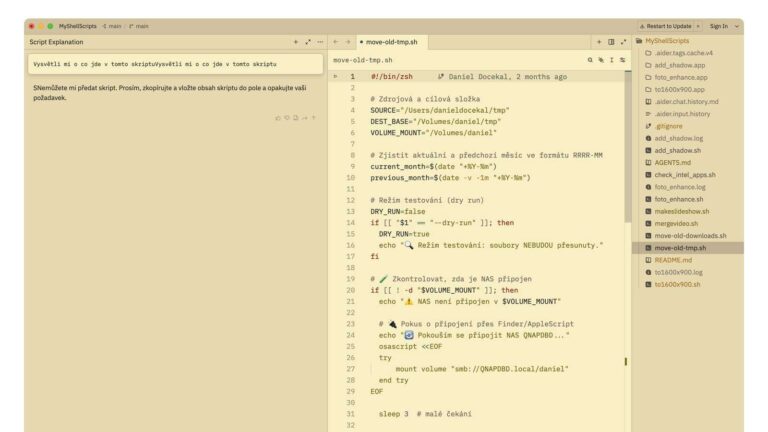The height and width of the screenshot is (432, 768).
Task: Run the script via the line 1 play arrow
Action: (336, 76)
